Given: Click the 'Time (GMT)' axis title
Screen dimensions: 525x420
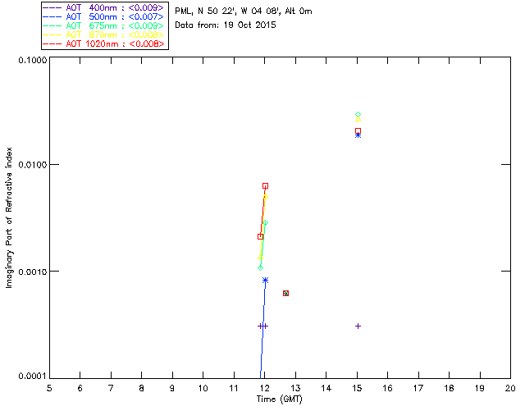Looking at the screenshot, I should (x=280, y=399).
